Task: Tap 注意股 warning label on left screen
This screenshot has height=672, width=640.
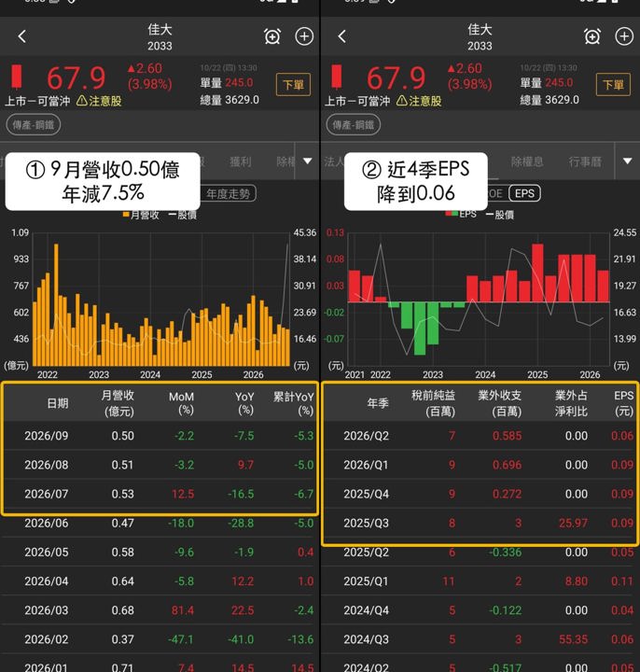Action: [x=100, y=101]
